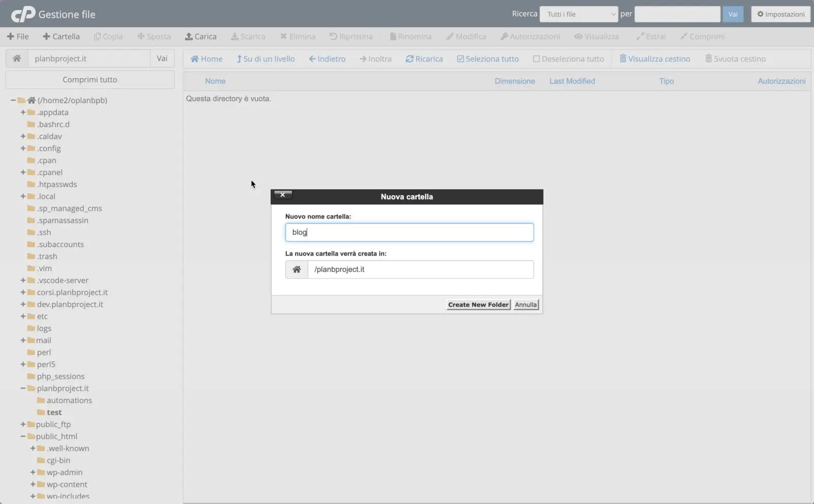The width and height of the screenshot is (814, 504).
Task: Go back with Indietro
Action: coord(327,59)
